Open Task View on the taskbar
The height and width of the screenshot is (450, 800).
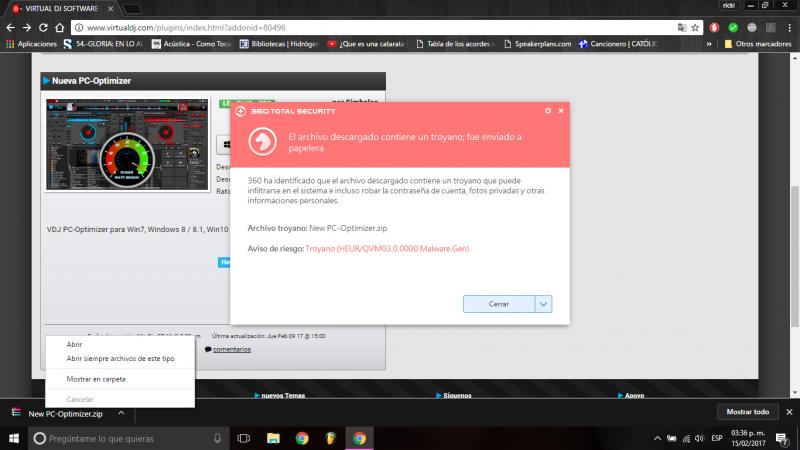244,438
